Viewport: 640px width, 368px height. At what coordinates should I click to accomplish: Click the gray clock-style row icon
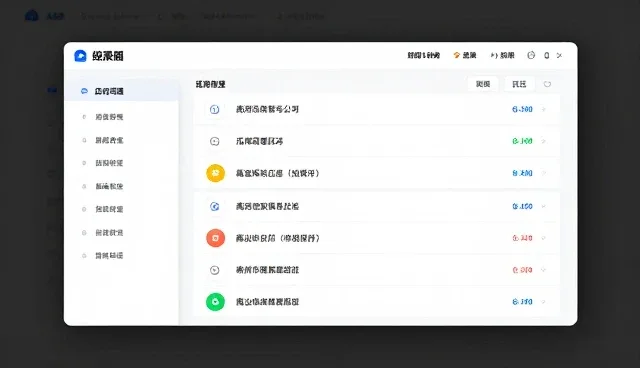click(x=215, y=270)
